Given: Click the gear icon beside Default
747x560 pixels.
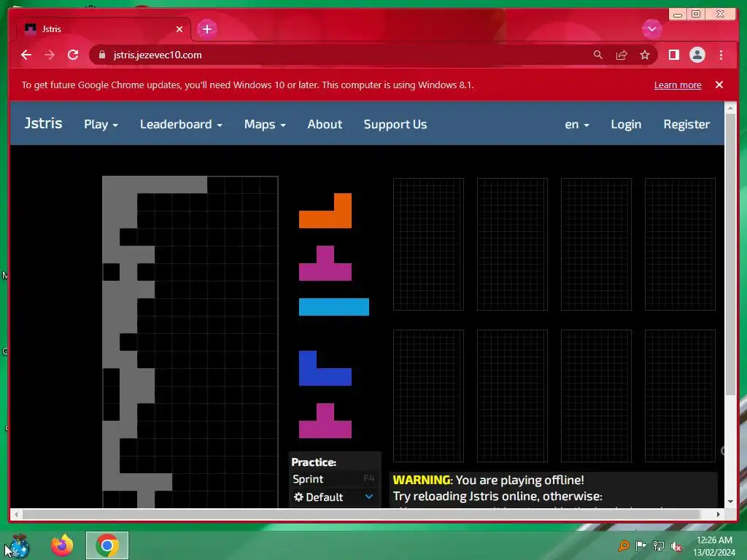Looking at the screenshot, I should [298, 497].
